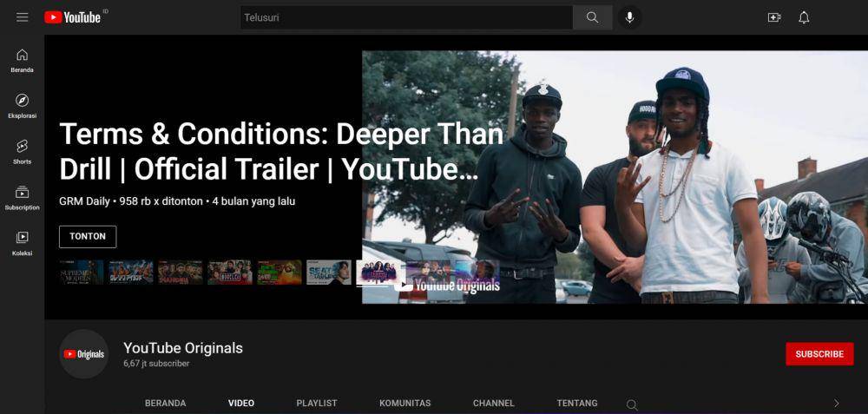
Task: Open Subscription in the sidebar
Action: pos(23,199)
